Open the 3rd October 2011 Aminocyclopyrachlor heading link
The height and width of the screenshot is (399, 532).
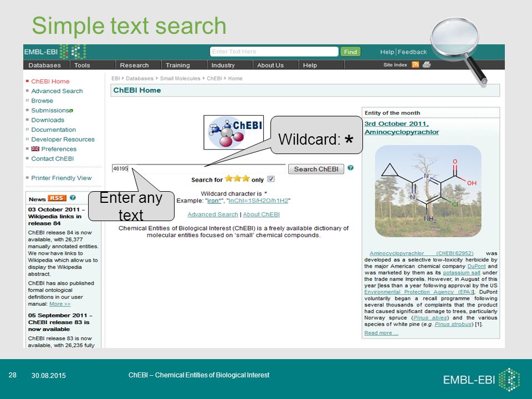tap(402, 128)
